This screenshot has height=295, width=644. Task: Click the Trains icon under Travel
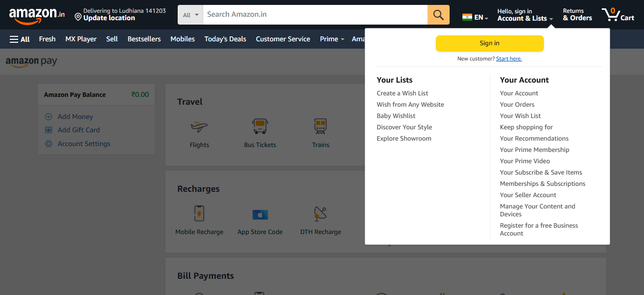pos(321,126)
